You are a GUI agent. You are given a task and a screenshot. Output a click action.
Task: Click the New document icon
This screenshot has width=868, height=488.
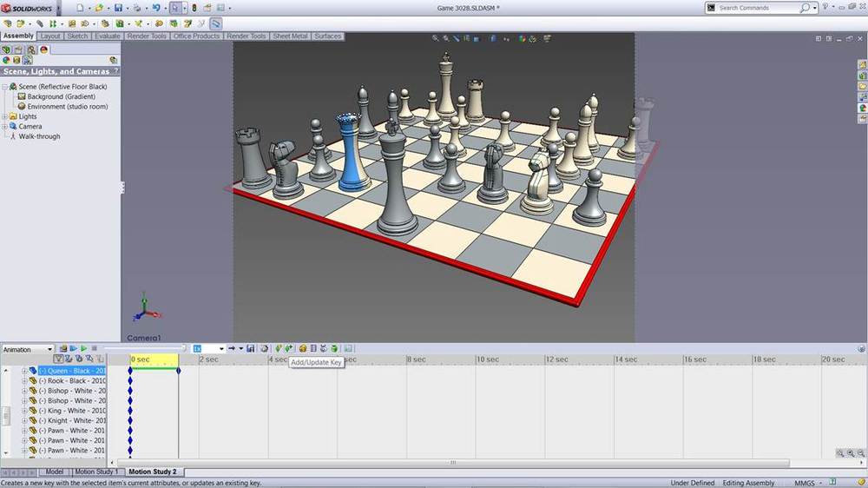79,8
